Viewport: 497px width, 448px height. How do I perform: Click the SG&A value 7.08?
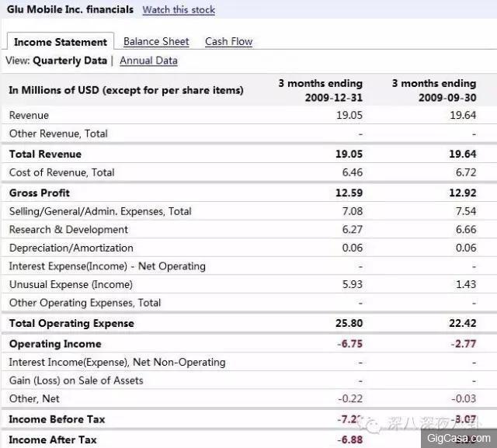coord(352,211)
